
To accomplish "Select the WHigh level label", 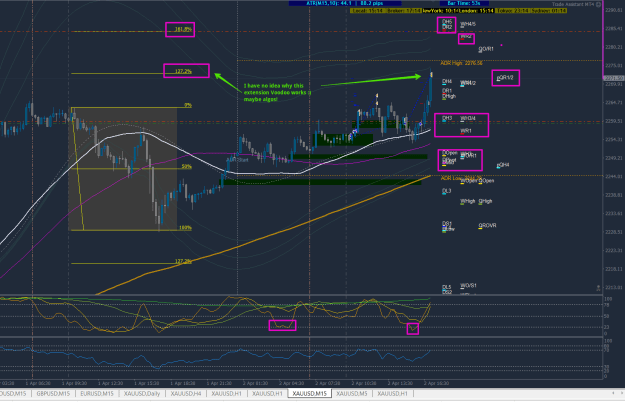I will tap(468, 202).
